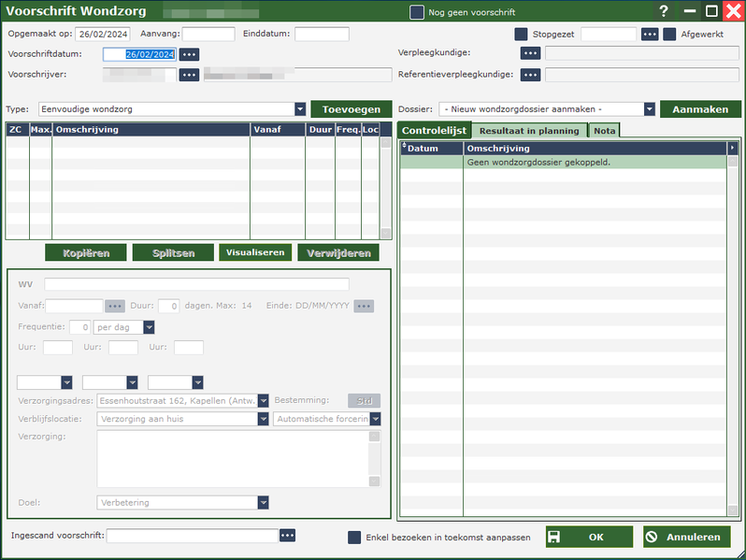Check the Nog geen voorschrift checkbox
The height and width of the screenshot is (560, 746).
click(x=417, y=12)
